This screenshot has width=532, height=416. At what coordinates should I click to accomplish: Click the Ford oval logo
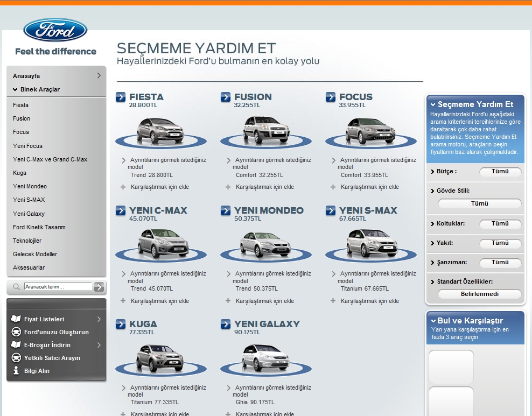point(55,30)
